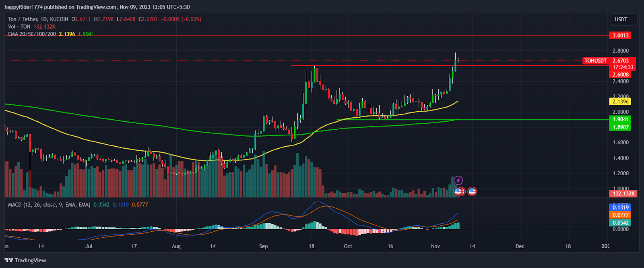Click the L2.6408 low value
The width and height of the screenshot is (644, 268).
click(x=126, y=19)
